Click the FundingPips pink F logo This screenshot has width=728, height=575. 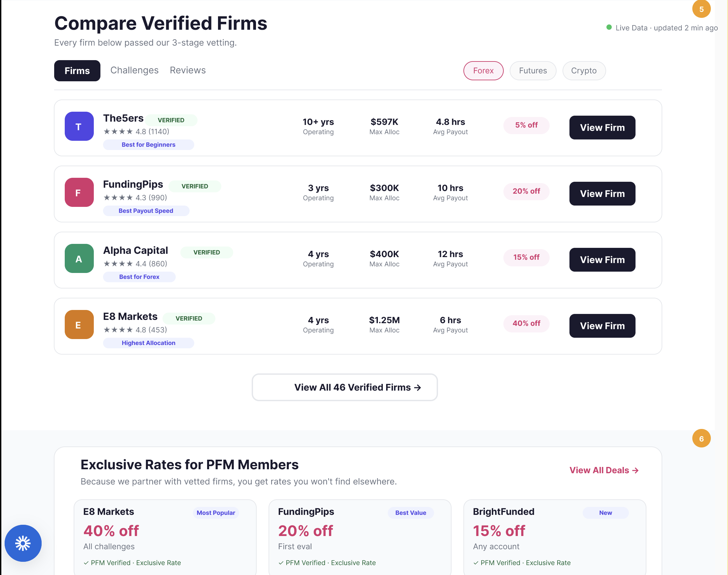[79, 192]
